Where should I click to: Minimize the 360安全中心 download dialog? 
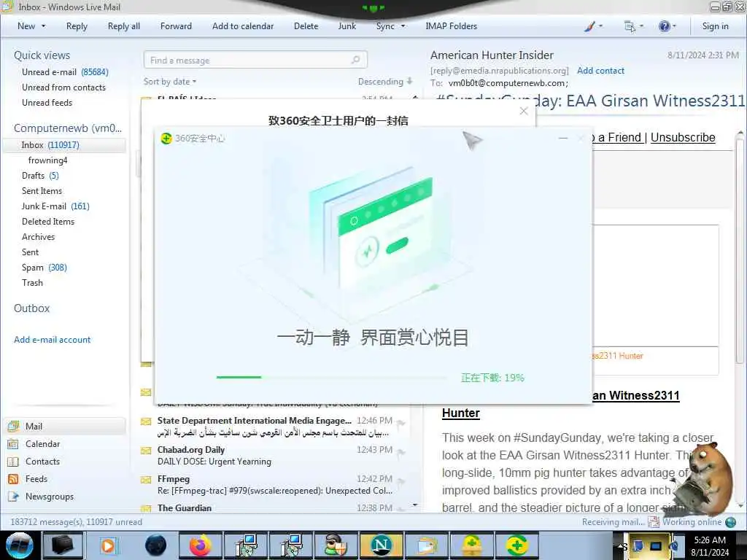(563, 138)
